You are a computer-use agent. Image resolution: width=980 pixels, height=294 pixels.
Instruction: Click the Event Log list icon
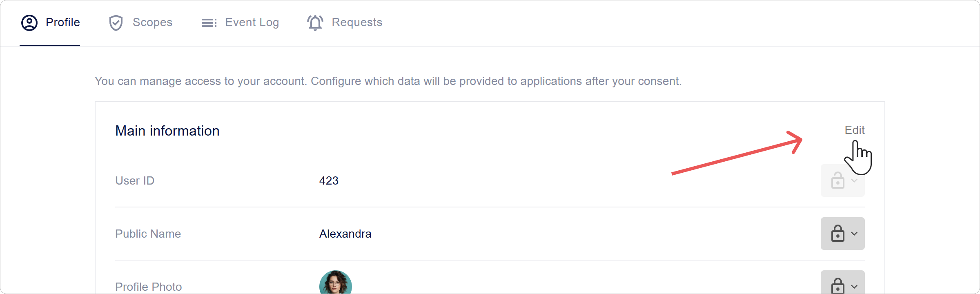209,22
